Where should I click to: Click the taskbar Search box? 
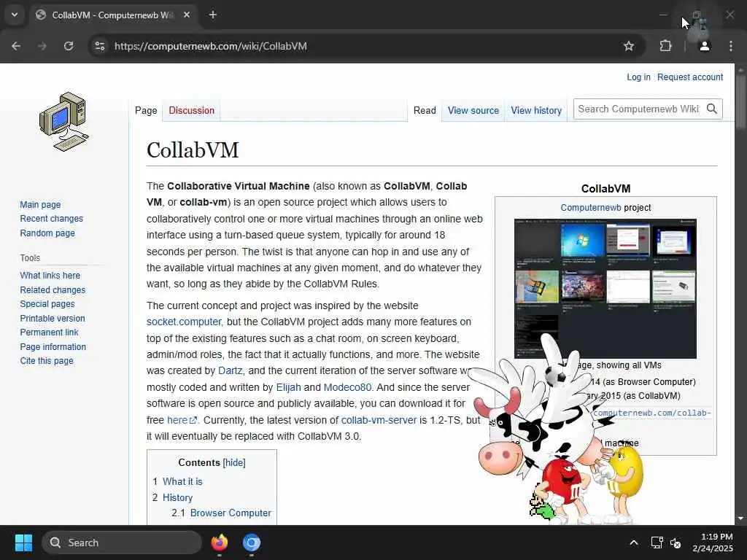[122, 542]
